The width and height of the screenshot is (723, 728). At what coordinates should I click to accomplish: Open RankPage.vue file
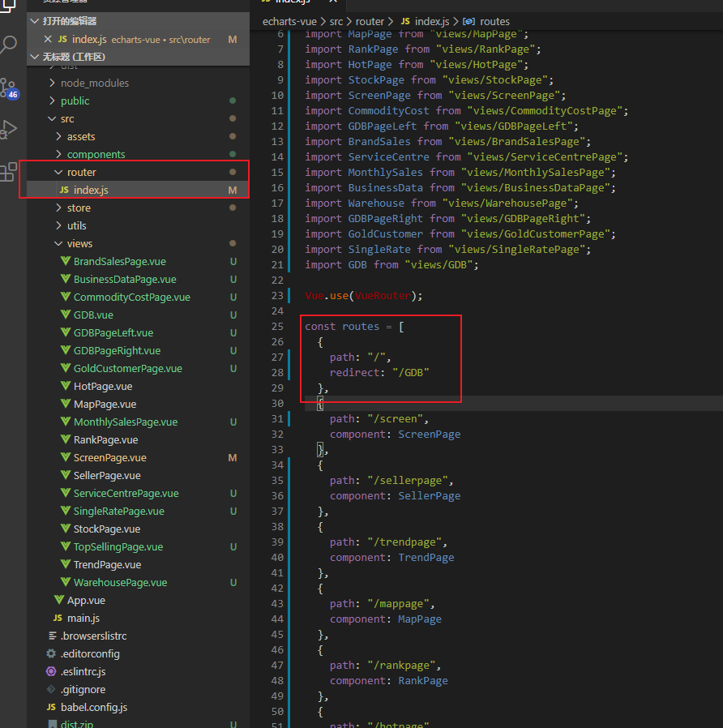coord(138,439)
